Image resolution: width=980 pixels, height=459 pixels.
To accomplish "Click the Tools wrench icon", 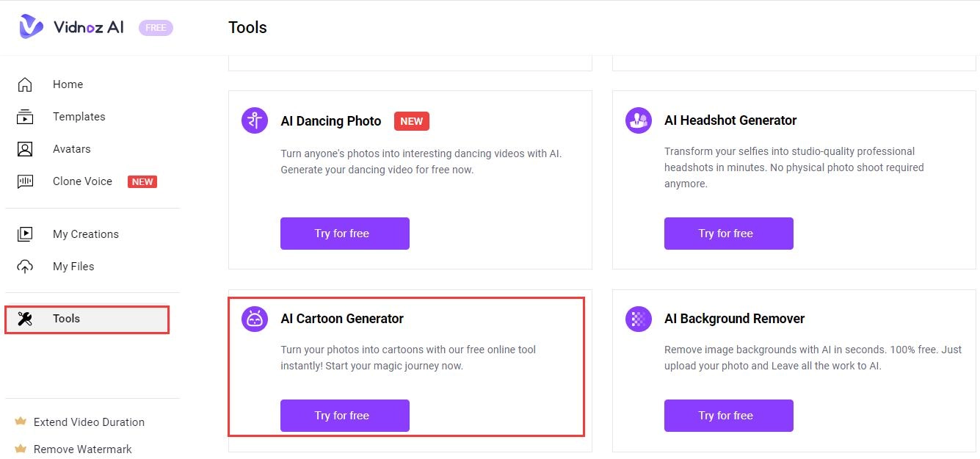I will 25,319.
